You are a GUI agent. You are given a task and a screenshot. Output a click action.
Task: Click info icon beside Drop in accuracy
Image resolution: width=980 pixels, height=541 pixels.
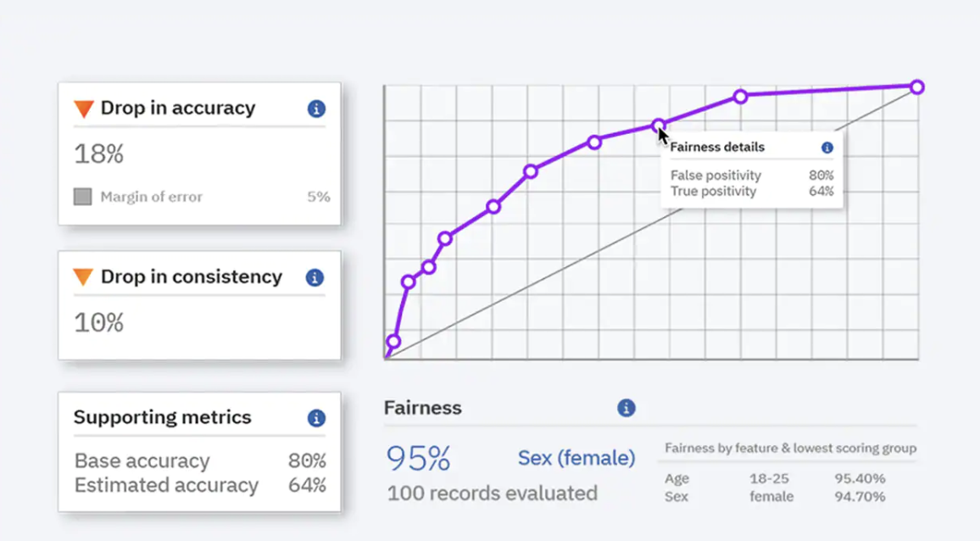[x=316, y=109]
